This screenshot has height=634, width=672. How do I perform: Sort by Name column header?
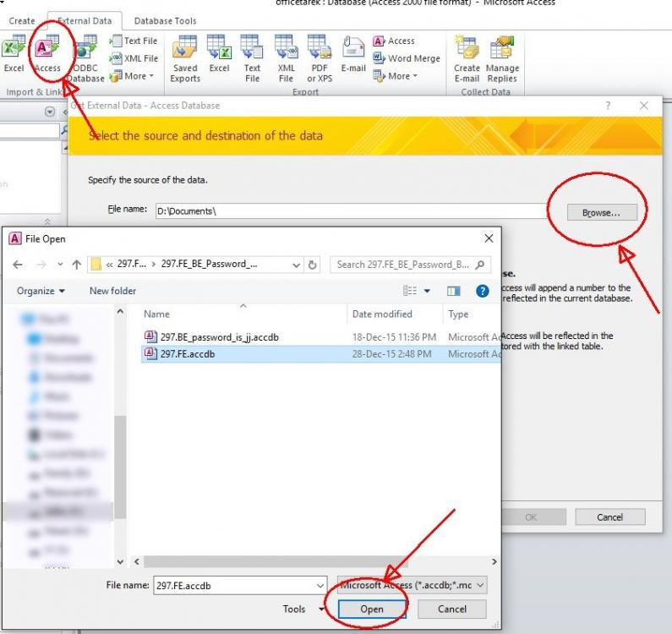tap(243, 314)
